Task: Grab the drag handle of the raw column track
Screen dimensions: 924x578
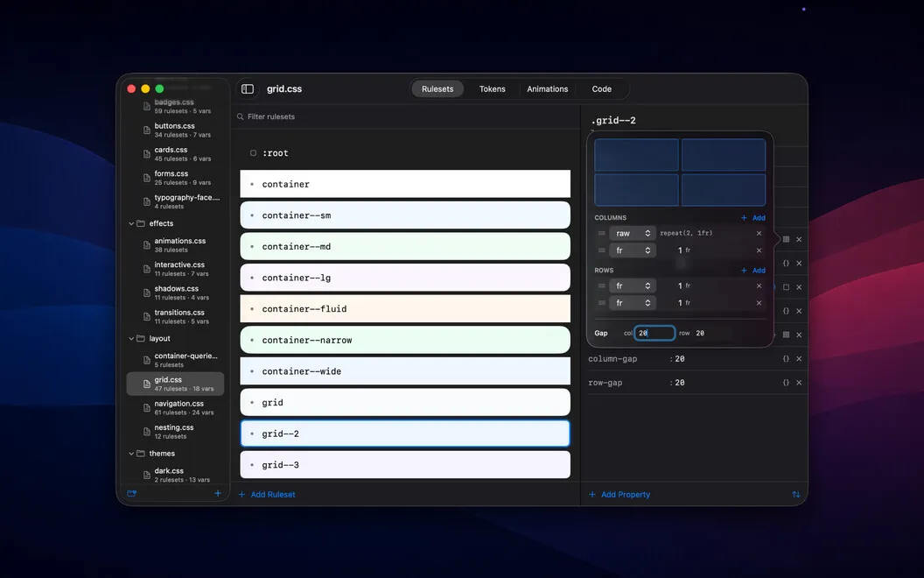Action: tap(602, 234)
